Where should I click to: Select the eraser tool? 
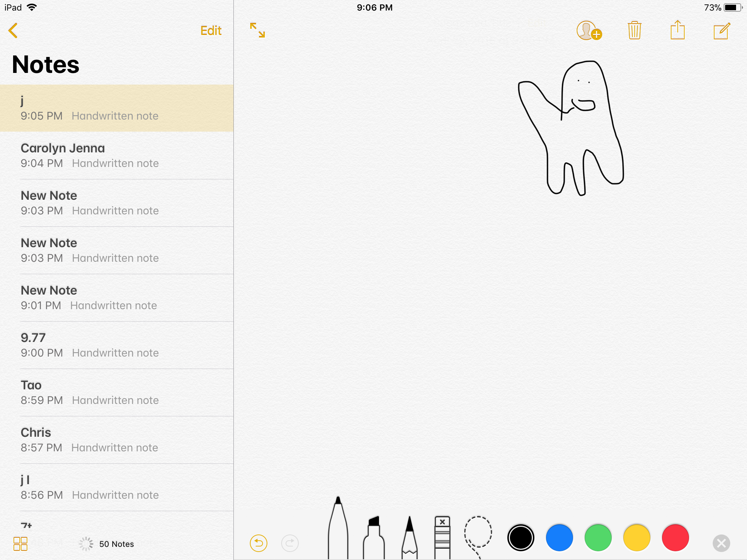click(x=442, y=538)
